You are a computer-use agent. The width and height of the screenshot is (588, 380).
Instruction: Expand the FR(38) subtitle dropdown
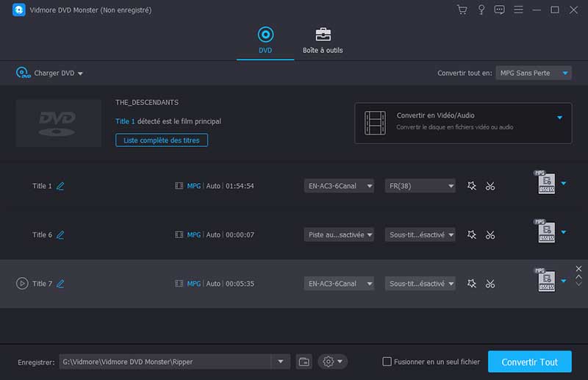click(420, 186)
